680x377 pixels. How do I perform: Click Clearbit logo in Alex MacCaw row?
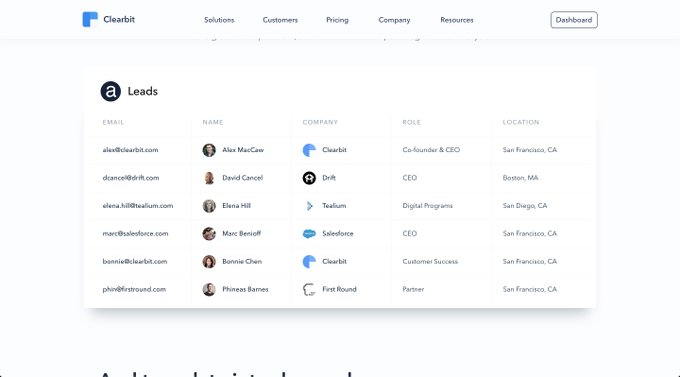309,150
